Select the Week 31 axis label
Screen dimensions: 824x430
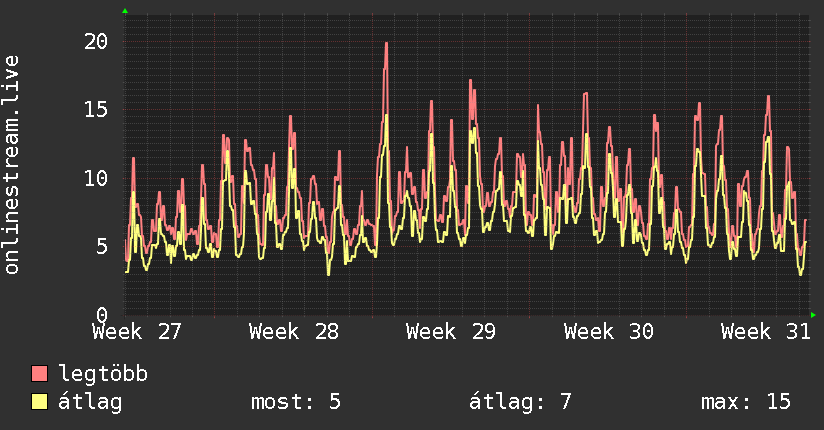[766, 332]
